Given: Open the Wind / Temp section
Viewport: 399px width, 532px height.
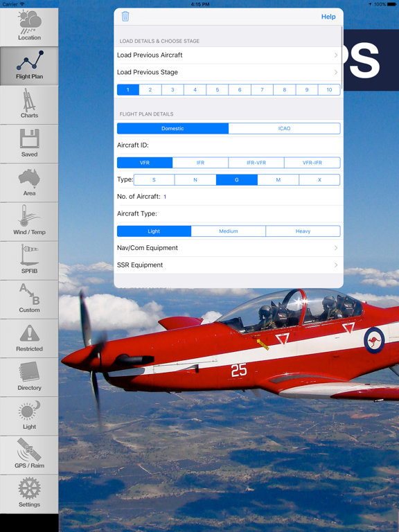Looking at the screenshot, I should click(x=29, y=222).
